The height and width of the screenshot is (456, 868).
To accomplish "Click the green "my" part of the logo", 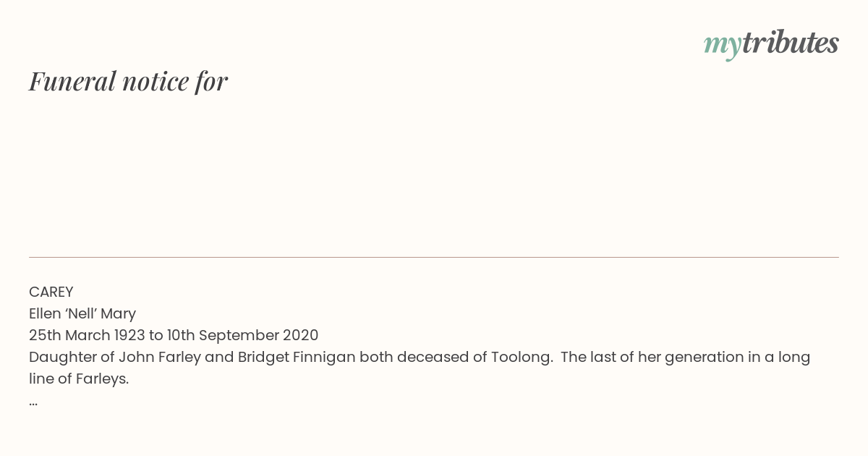I will click(722, 45).
